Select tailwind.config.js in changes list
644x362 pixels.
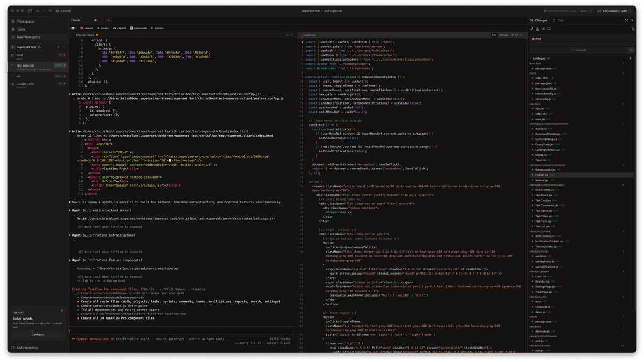(582, 94)
